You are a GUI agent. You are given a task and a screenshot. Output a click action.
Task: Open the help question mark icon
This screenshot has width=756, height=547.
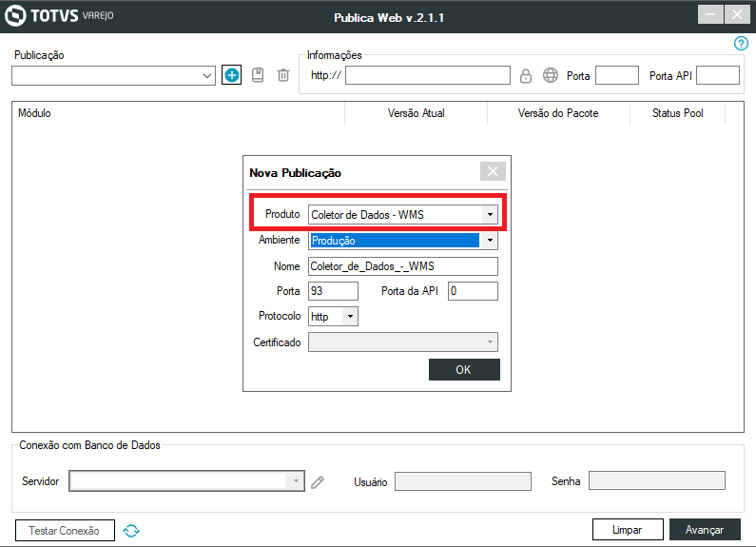[x=741, y=44]
